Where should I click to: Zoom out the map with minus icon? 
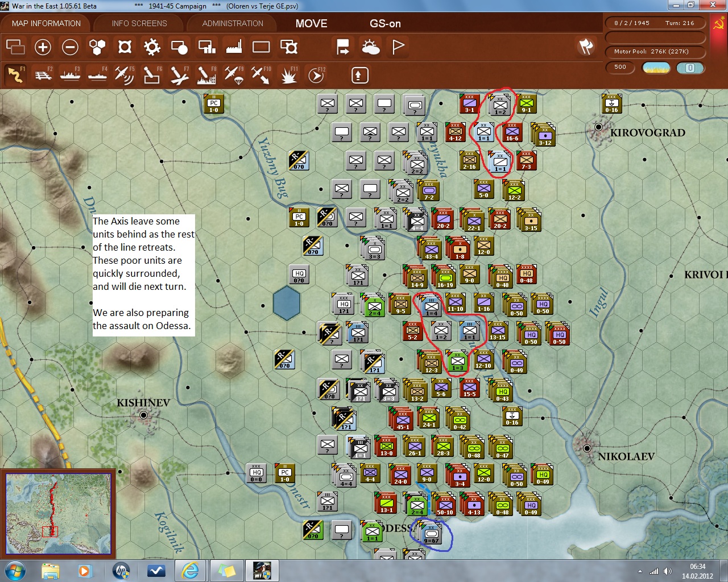[70, 47]
